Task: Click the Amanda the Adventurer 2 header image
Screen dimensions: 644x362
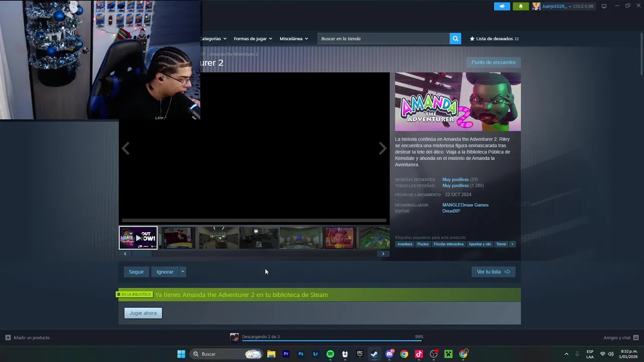Action: (458, 102)
